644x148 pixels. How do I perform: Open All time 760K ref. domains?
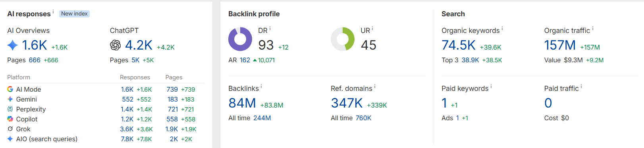(x=364, y=118)
